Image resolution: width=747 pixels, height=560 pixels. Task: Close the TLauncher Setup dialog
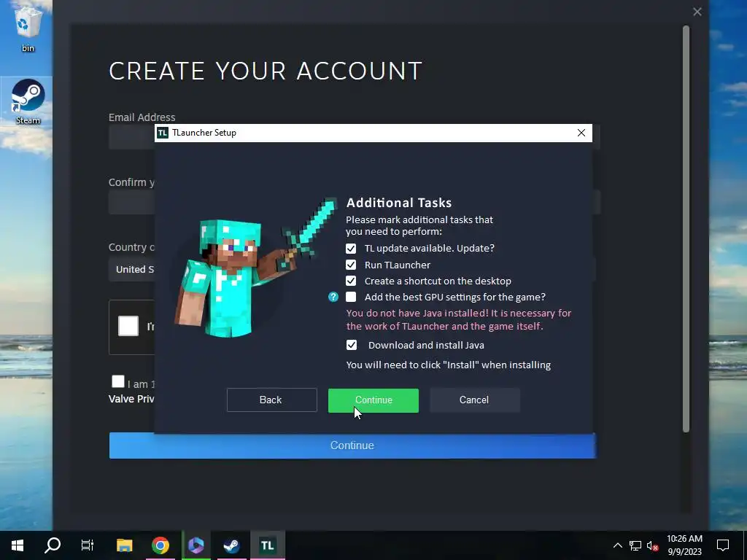581,133
